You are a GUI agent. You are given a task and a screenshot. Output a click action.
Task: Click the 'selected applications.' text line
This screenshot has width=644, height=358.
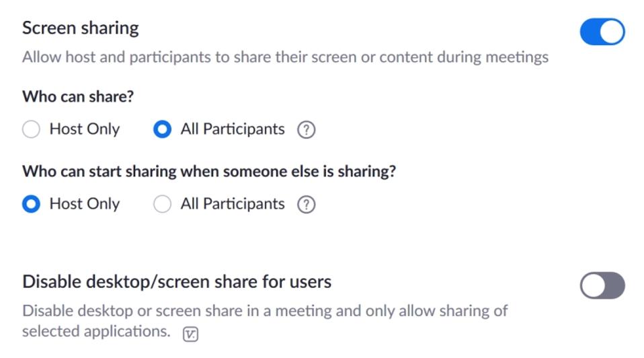pyautogui.click(x=96, y=332)
